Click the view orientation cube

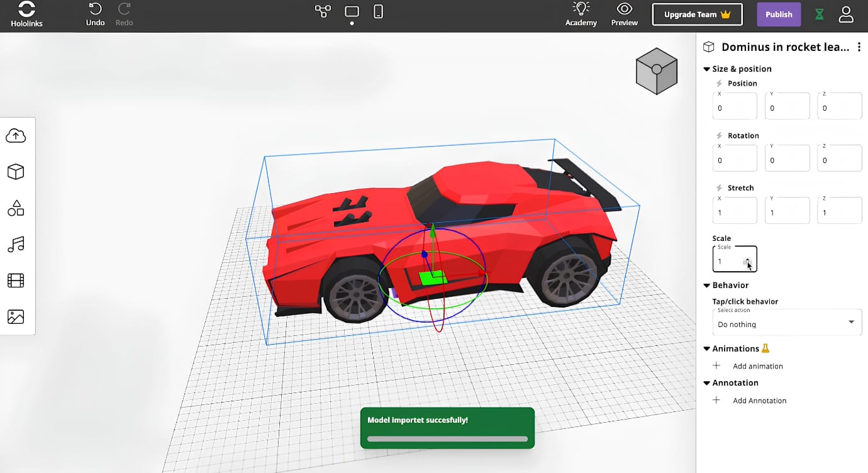(656, 71)
